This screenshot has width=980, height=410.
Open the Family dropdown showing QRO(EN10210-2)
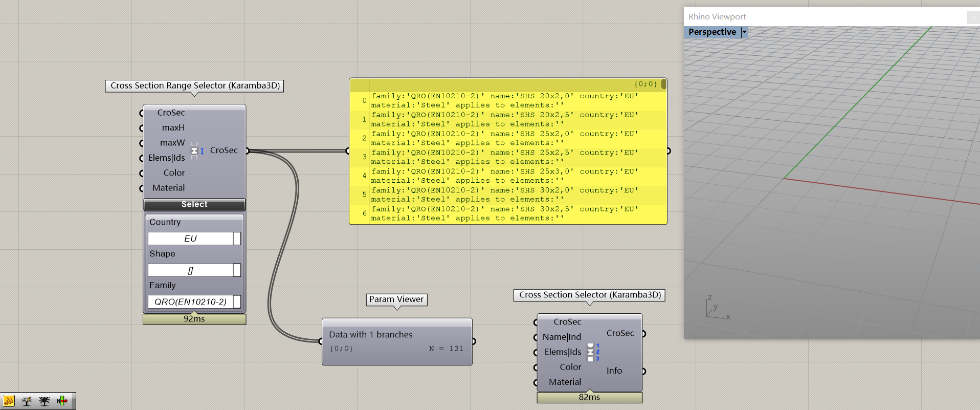click(x=237, y=302)
